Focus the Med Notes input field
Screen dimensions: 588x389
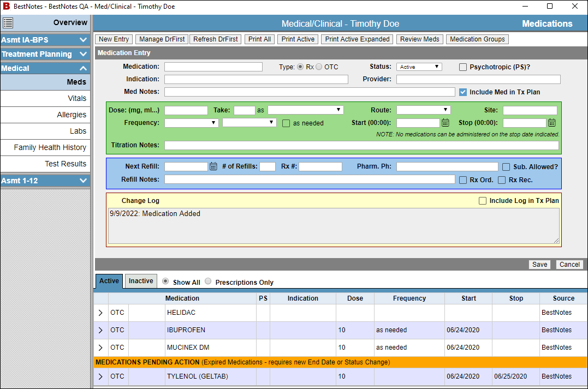click(310, 92)
